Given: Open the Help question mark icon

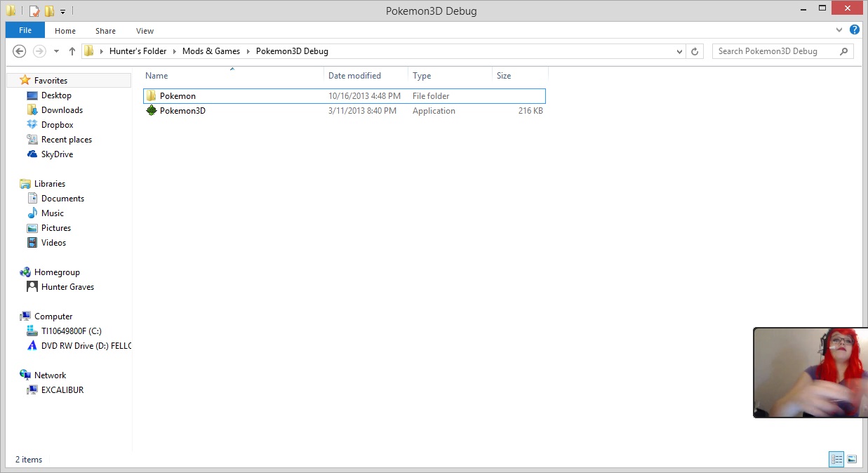Looking at the screenshot, I should point(854,30).
